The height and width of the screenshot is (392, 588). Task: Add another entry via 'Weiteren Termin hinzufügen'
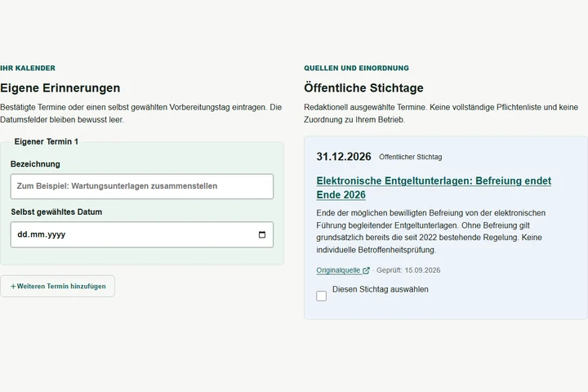[x=58, y=286]
